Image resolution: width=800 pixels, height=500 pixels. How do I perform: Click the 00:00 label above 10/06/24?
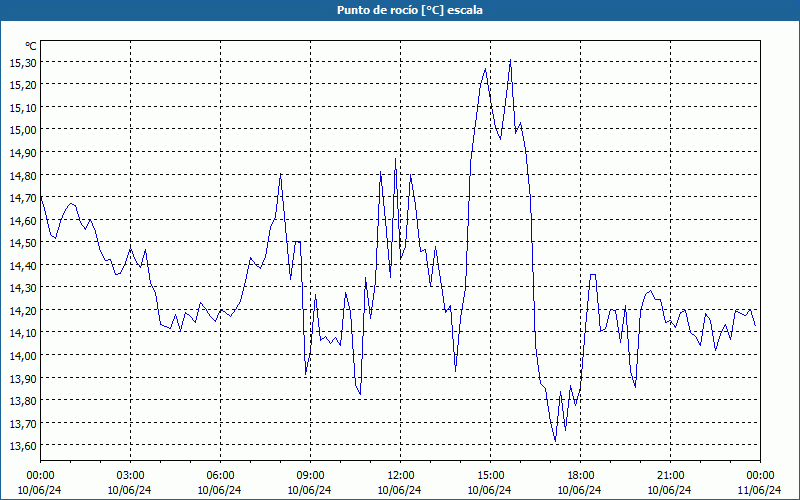(x=40, y=475)
